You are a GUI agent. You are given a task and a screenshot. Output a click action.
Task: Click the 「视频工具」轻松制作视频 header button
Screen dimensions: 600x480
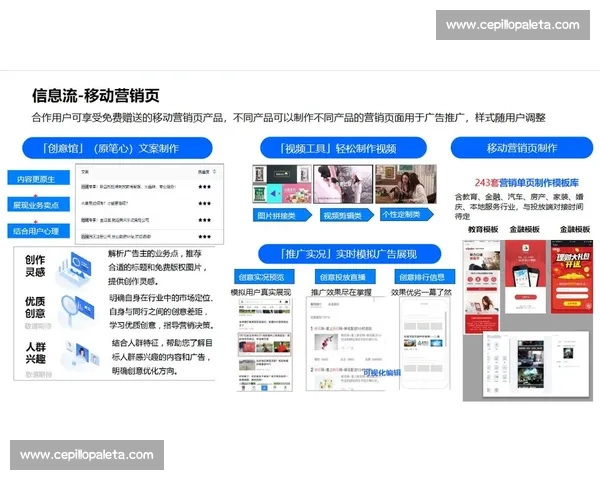(x=343, y=148)
